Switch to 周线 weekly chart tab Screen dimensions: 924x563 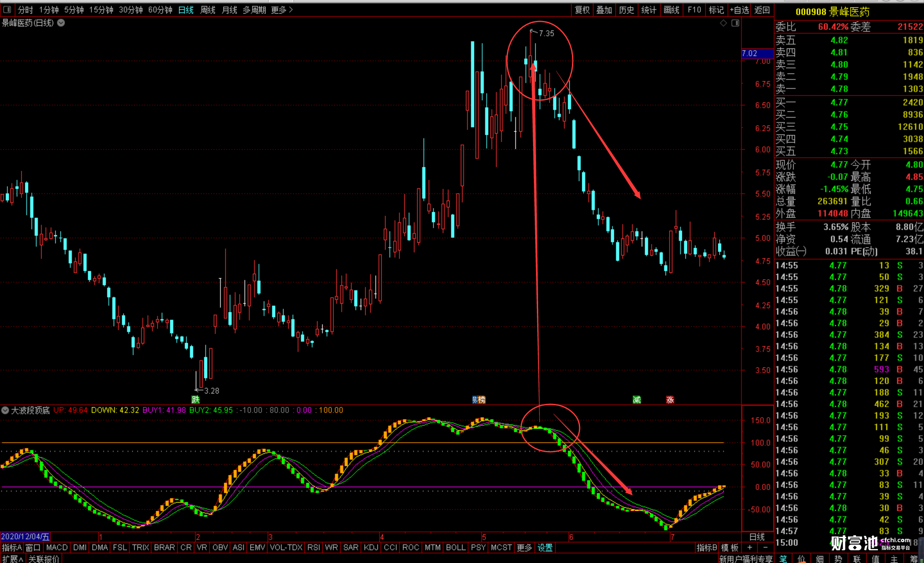[x=208, y=9]
